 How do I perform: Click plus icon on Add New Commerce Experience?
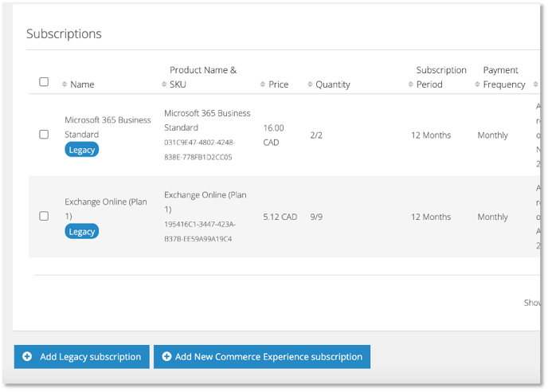pyautogui.click(x=166, y=357)
